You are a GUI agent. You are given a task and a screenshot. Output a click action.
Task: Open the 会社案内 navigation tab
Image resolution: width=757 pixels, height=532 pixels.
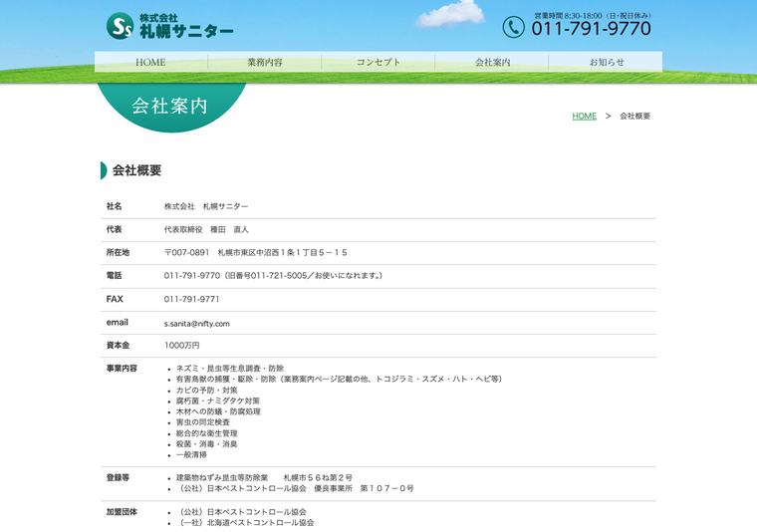click(492, 62)
